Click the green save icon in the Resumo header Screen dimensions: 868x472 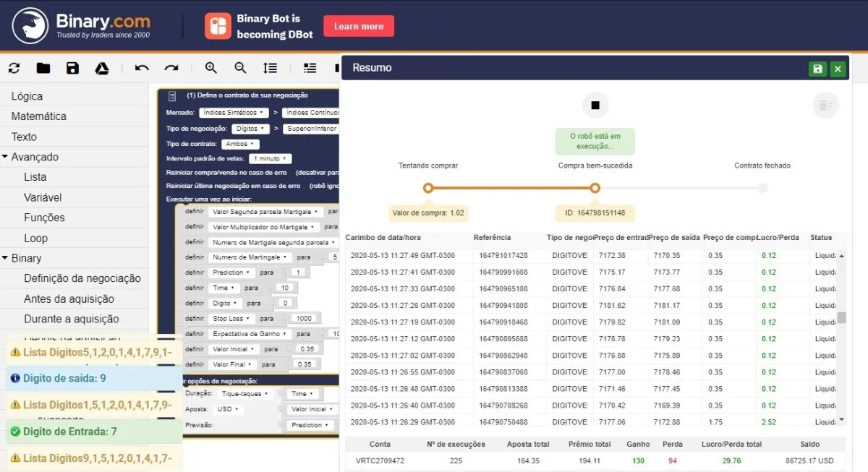click(817, 69)
